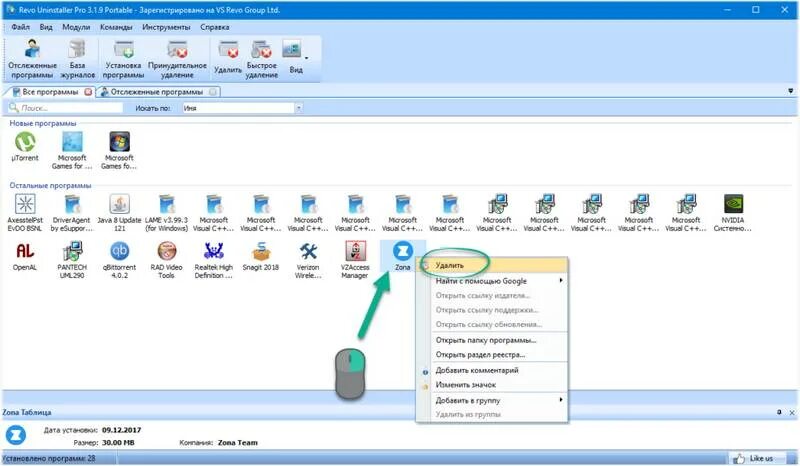Close the Все программы tab
Image resolution: width=800 pixels, height=466 pixels.
[x=88, y=92]
